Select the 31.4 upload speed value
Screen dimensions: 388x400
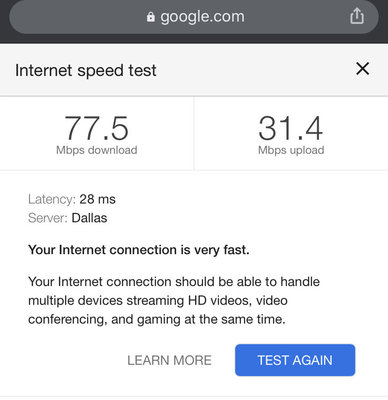291,128
